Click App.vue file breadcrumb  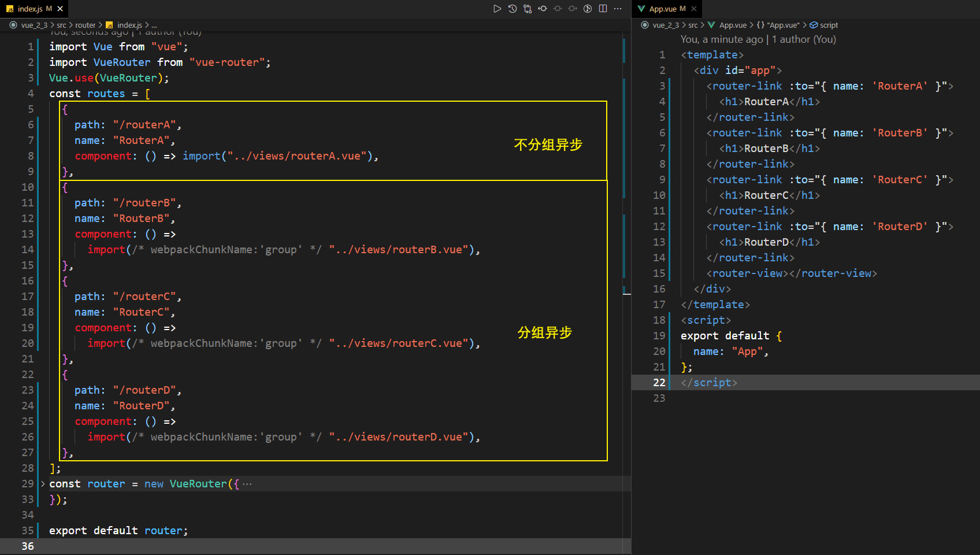(x=733, y=25)
